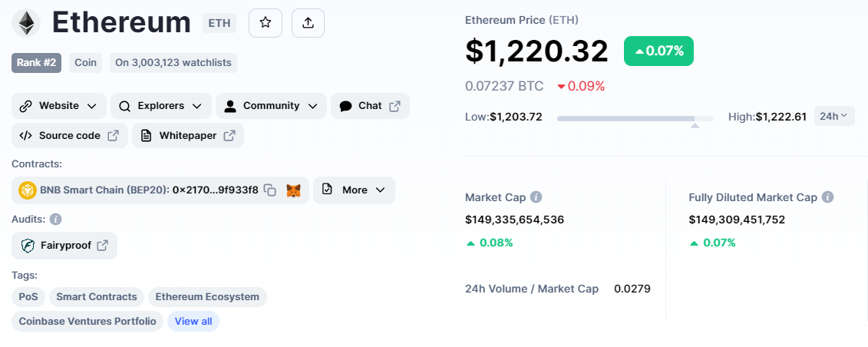The image size is (868, 347).
Task: Click the 24h Volume / Market Cap label
Action: click(532, 289)
